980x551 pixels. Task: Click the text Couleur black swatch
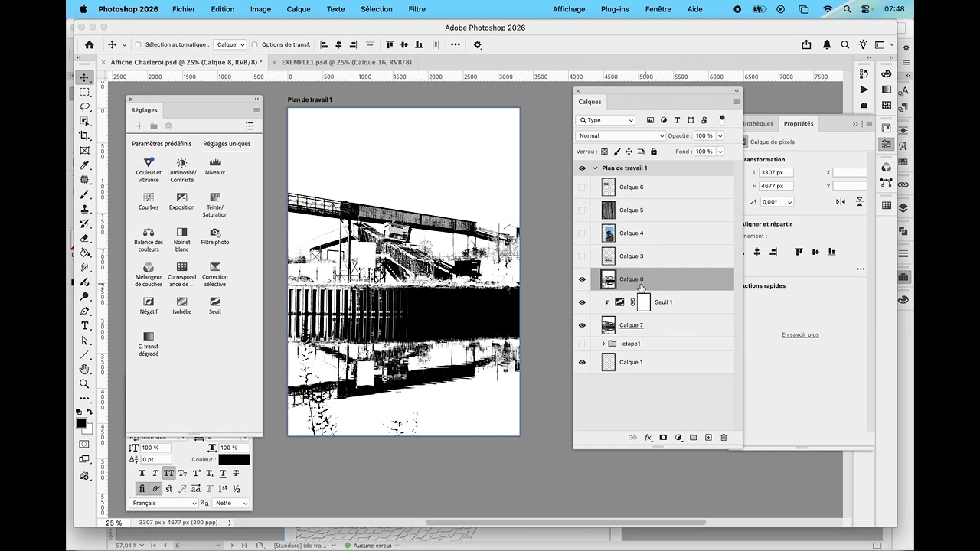pos(234,460)
